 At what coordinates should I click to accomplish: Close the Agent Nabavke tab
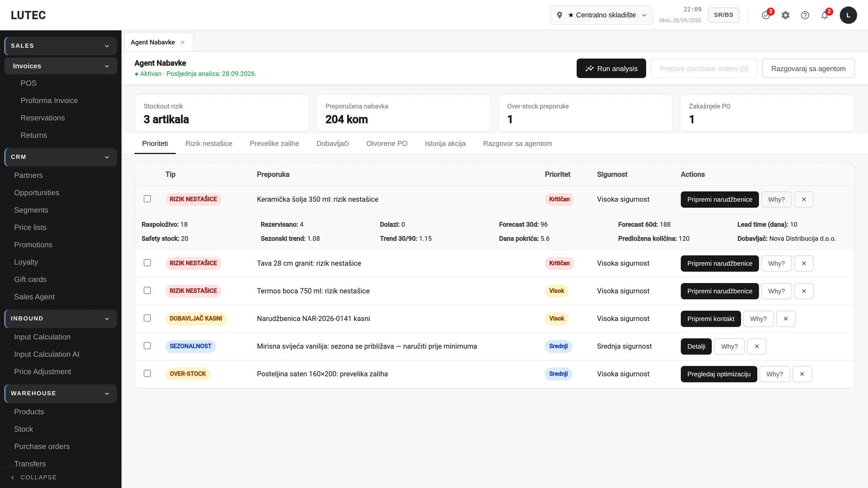183,42
